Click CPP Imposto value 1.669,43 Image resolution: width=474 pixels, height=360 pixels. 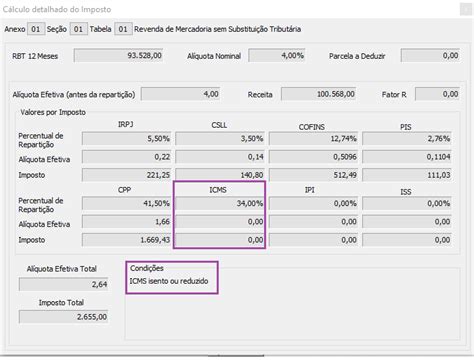point(127,240)
